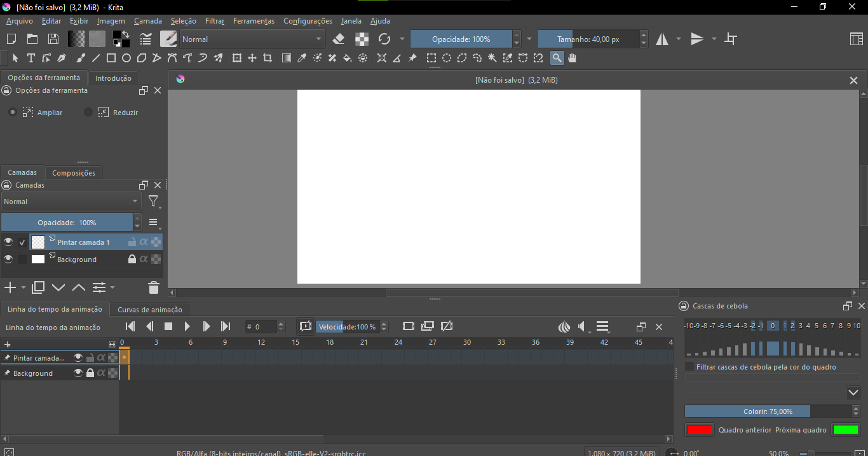Select the Text tool in toolbox
Viewport: 868px width, 456px height.
31,59
